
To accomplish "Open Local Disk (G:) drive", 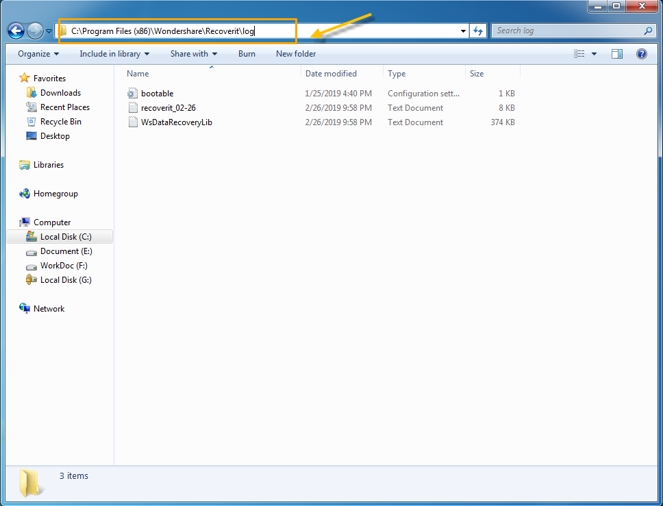I will click(66, 280).
